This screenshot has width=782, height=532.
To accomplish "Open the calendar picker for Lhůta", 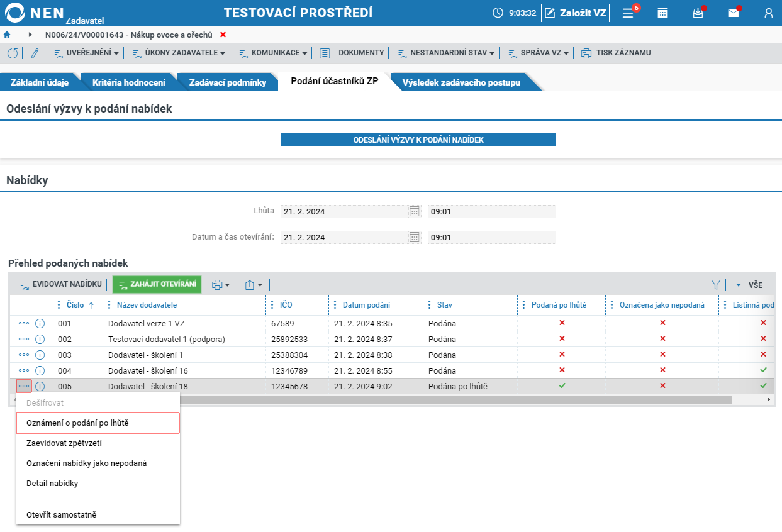I will pos(415,211).
